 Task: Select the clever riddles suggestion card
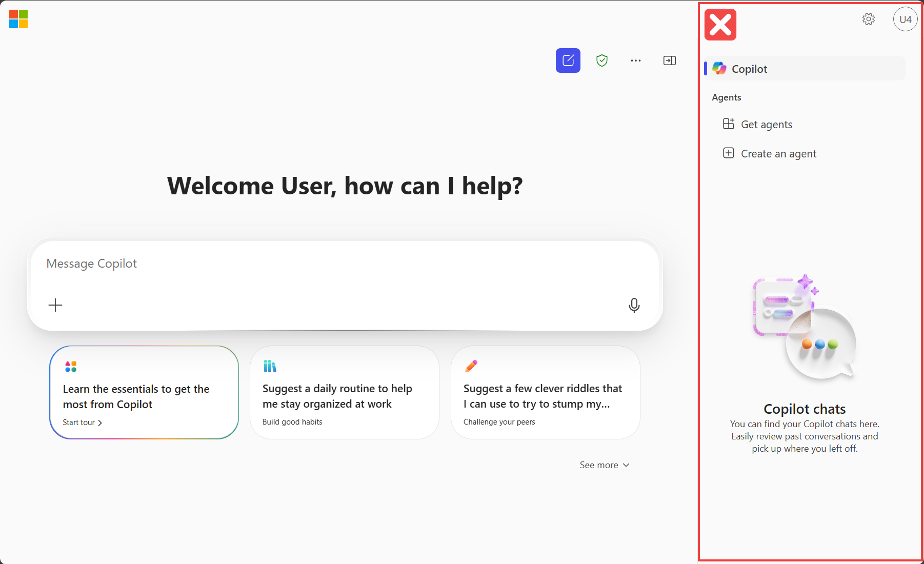(x=545, y=393)
